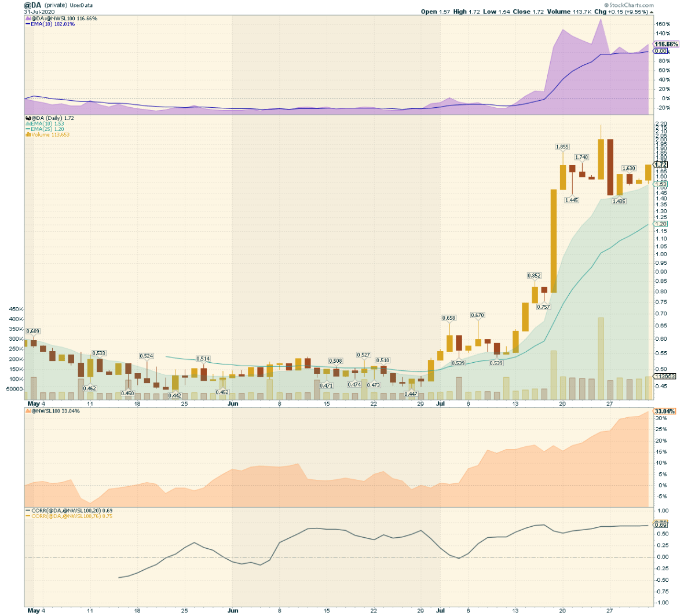Click the @DA (Daily) candlestick legend icon
This screenshot has height=616, width=684.
[x=27, y=118]
